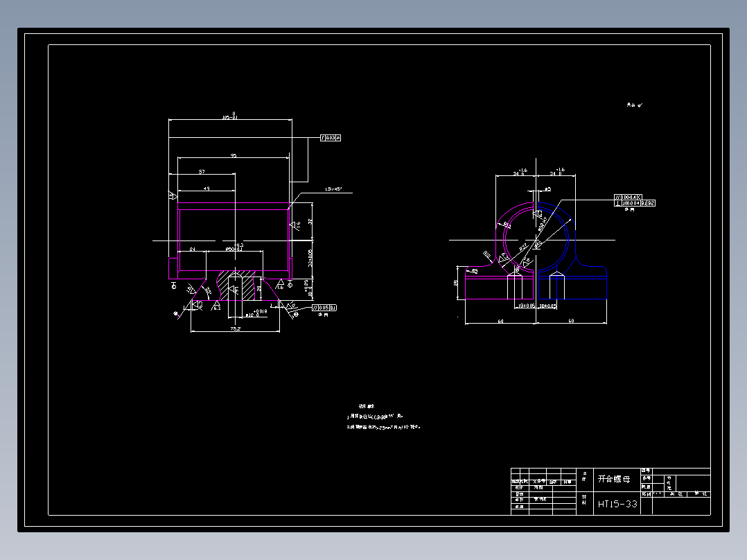Click the two-row tolerance frame in right view
747x560 pixels.
click(x=635, y=200)
